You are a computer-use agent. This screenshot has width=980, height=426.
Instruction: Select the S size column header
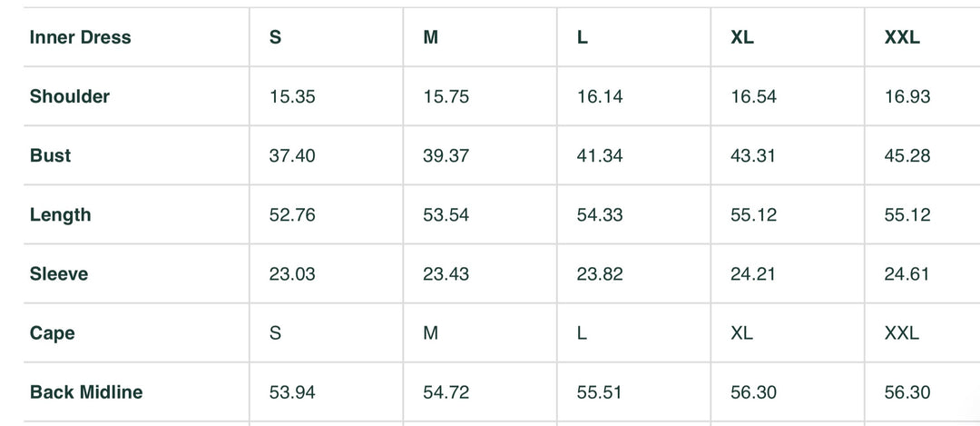(275, 37)
